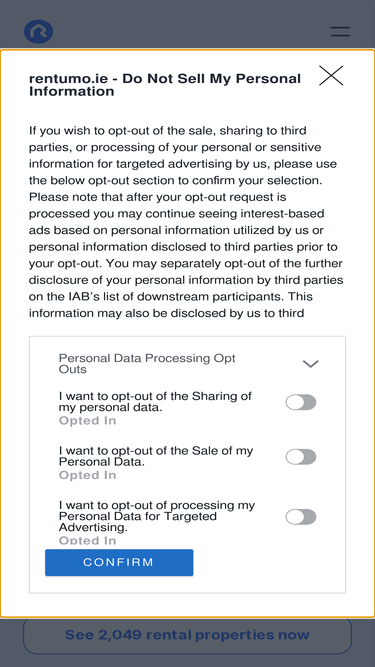The image size is (375, 667).
Task: Collapse the section using the chevron arrow
Action: (x=310, y=364)
